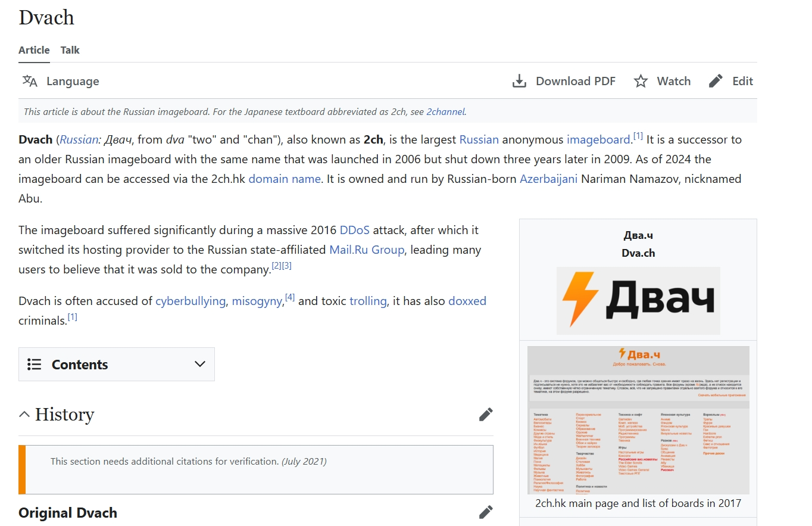The image size is (812, 526).
Task: Click citation [2] after company
Action: coord(276,266)
